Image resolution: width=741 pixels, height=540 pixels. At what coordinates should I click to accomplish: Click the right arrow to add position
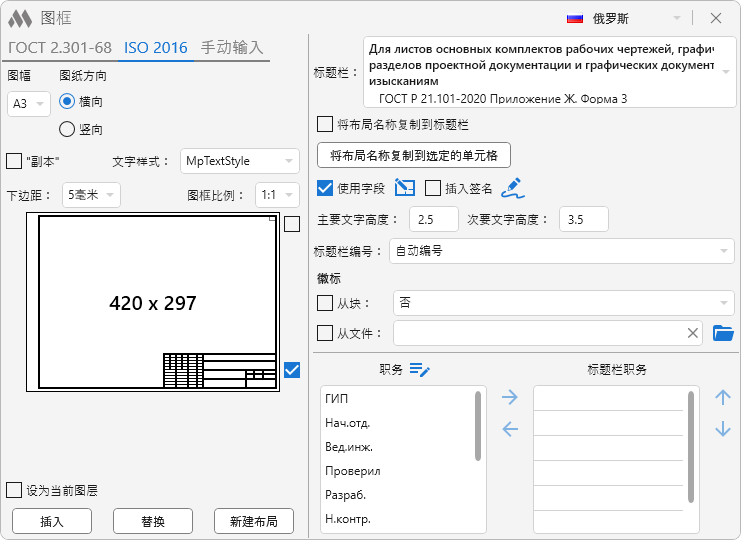510,398
